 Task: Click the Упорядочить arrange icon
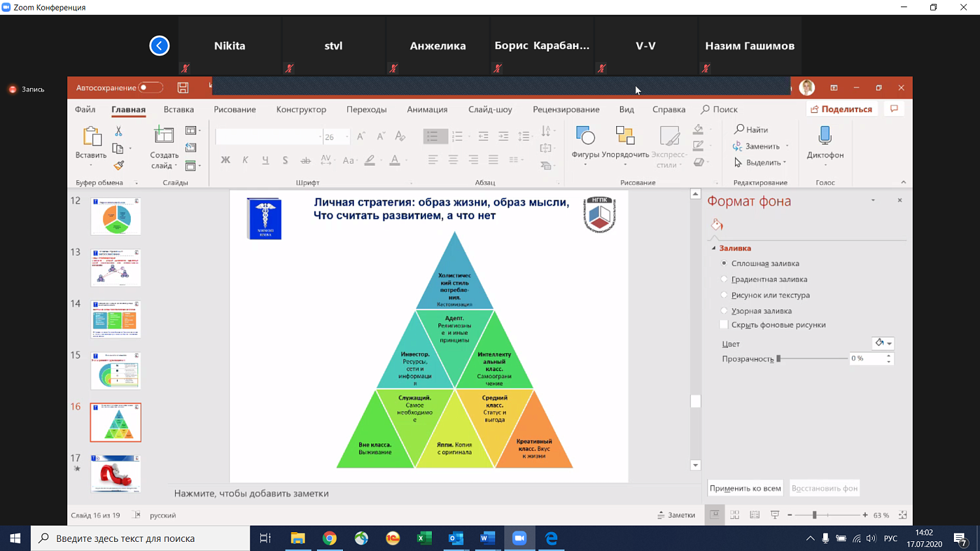click(x=625, y=135)
